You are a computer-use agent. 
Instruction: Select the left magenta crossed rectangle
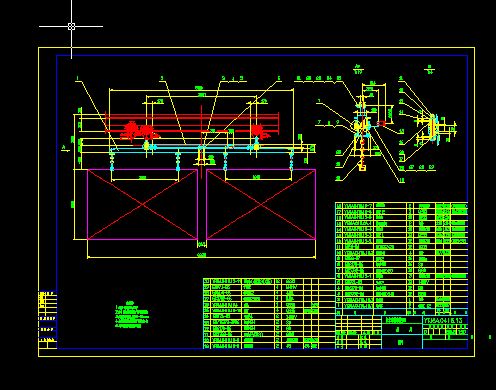[x=142, y=204]
